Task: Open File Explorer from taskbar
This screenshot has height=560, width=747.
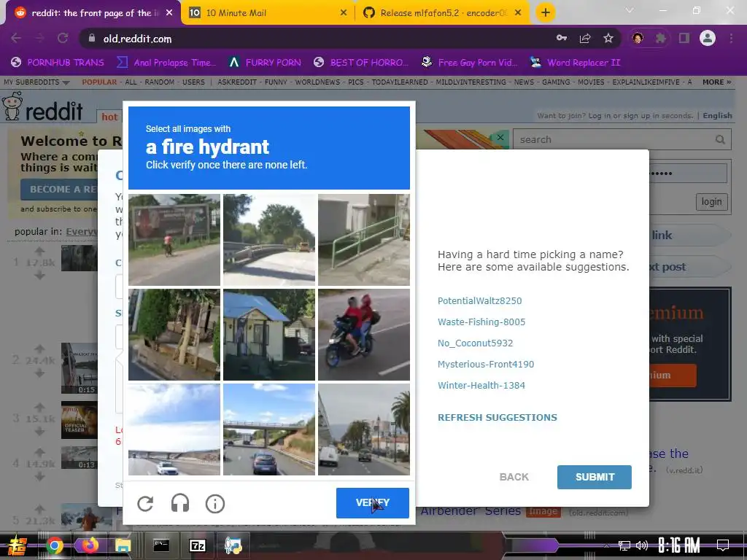Action: [x=123, y=545]
